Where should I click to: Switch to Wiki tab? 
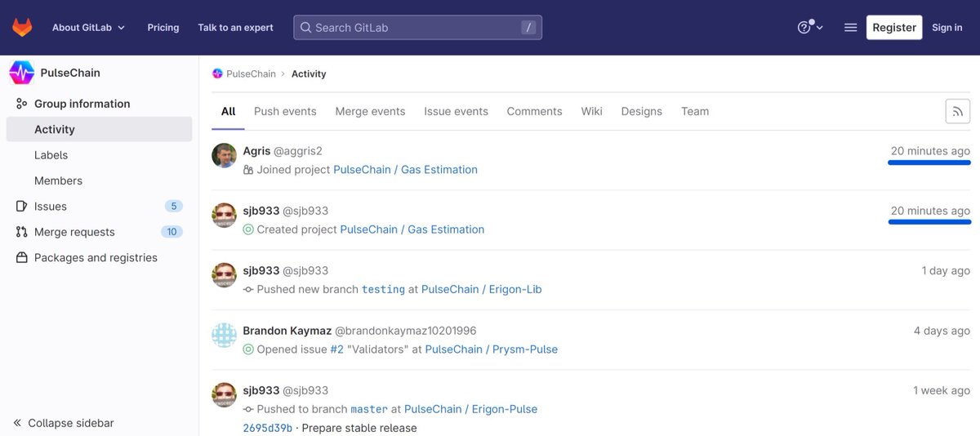[591, 111]
